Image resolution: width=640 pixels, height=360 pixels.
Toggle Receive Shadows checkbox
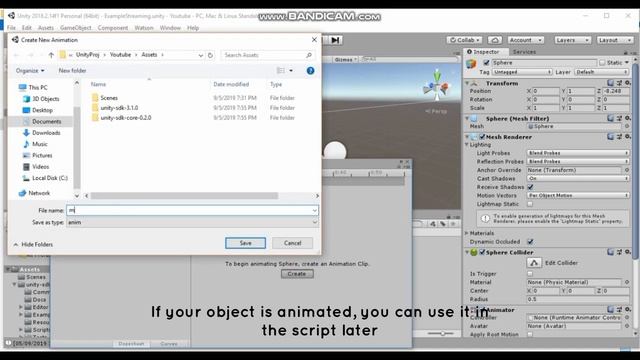pyautogui.click(x=530, y=187)
